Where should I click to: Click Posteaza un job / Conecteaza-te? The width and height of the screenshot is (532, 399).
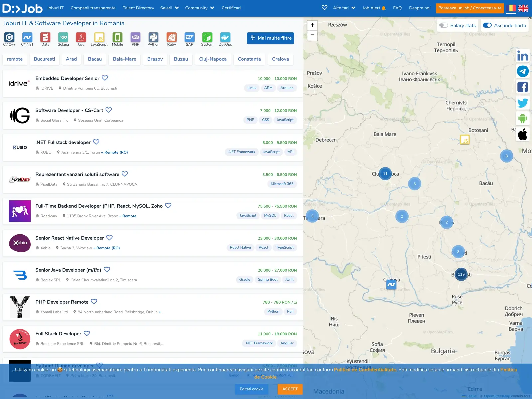470,8
